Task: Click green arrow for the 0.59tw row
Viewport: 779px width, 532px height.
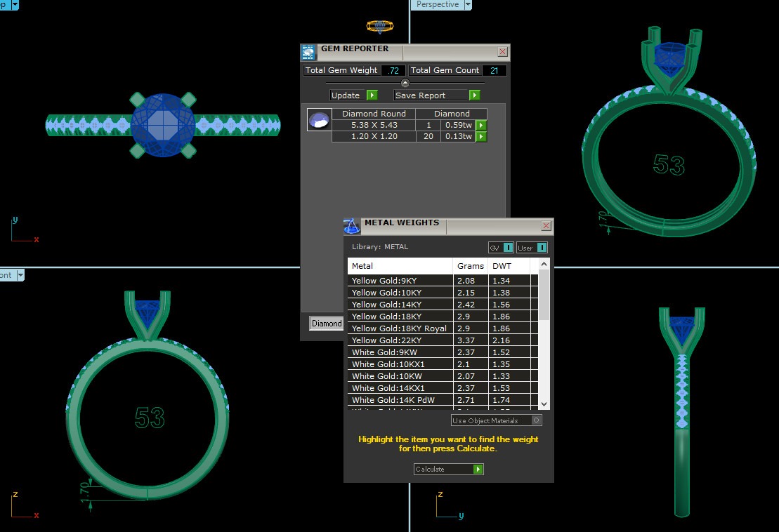Action: (x=481, y=125)
